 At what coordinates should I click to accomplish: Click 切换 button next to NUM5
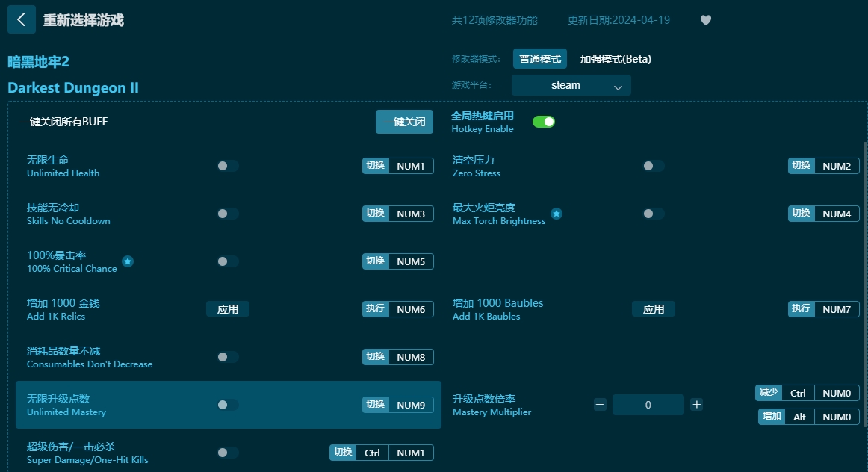(375, 261)
